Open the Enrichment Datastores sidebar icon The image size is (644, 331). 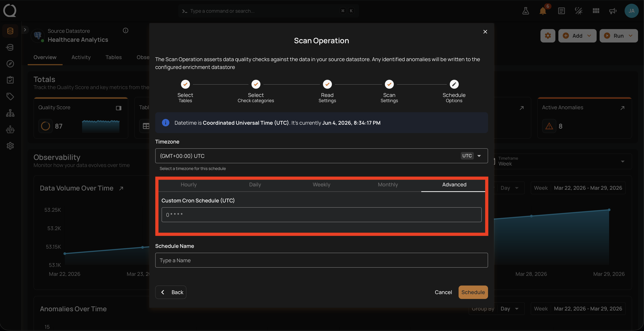point(10,47)
